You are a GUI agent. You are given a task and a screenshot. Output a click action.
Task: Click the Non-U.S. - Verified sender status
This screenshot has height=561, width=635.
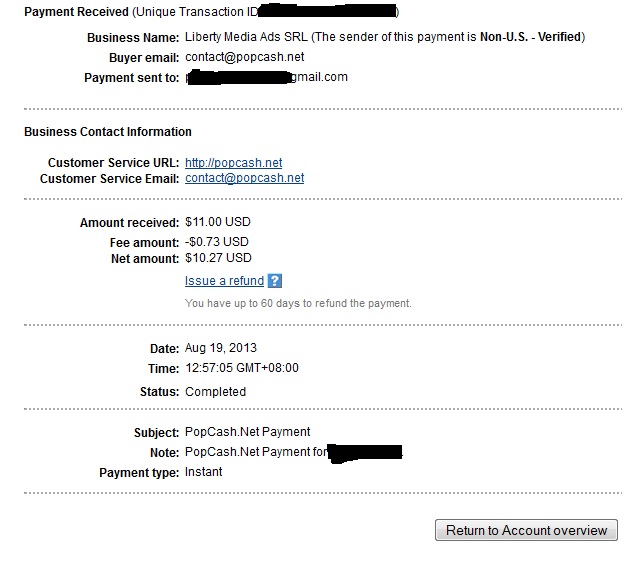point(531,37)
